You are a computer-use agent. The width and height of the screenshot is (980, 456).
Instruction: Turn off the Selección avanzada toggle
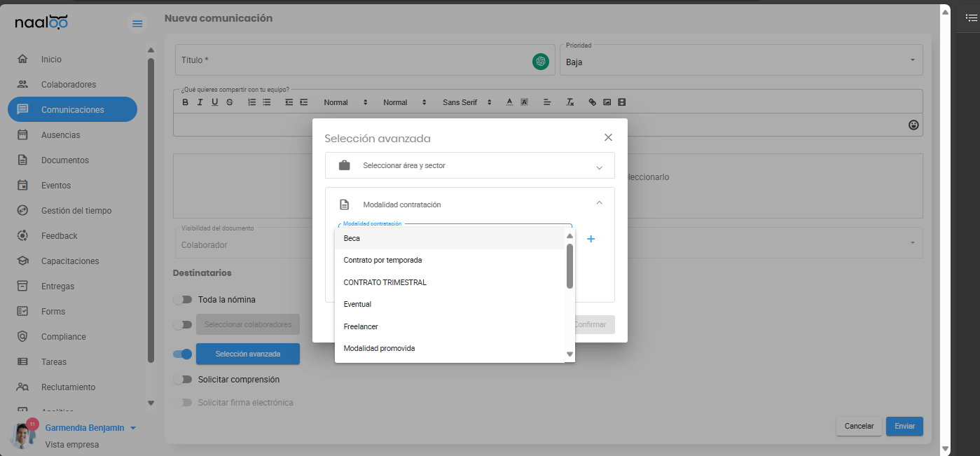point(183,354)
